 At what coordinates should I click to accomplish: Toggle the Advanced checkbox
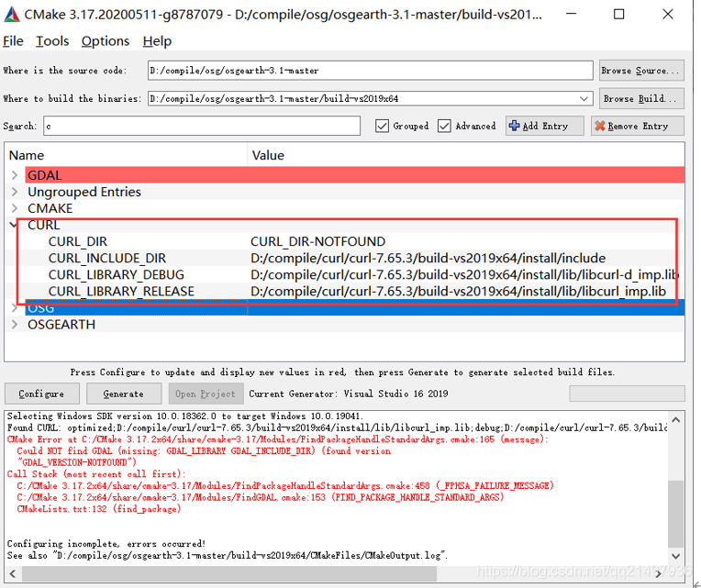tap(444, 126)
